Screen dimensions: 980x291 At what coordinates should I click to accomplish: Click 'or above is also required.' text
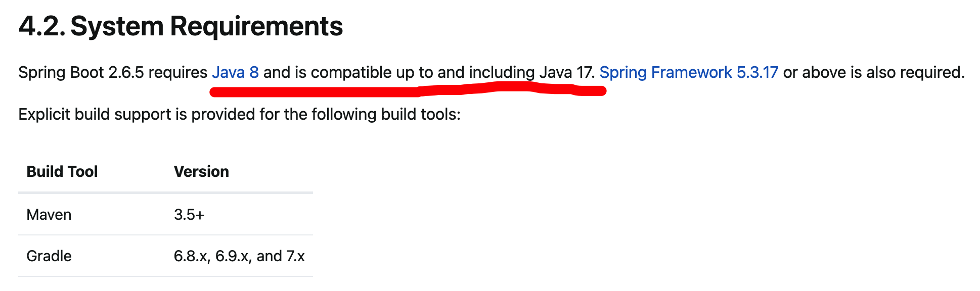(874, 72)
